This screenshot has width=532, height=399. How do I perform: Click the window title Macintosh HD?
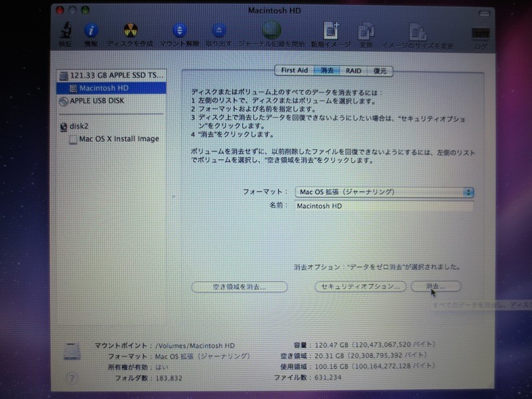274,11
